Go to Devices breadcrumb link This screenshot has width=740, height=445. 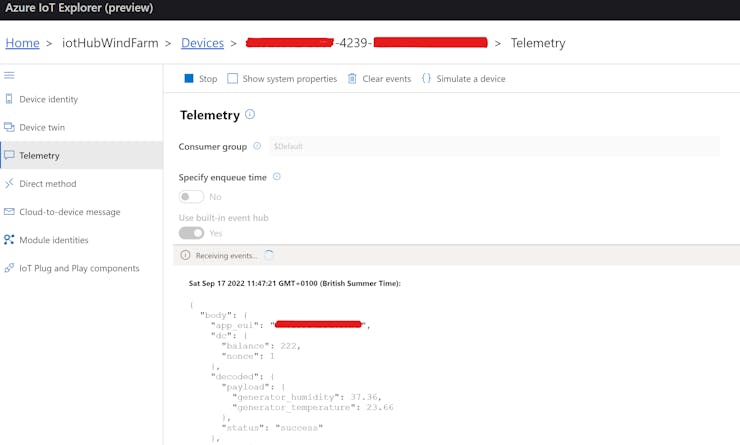[x=202, y=43]
